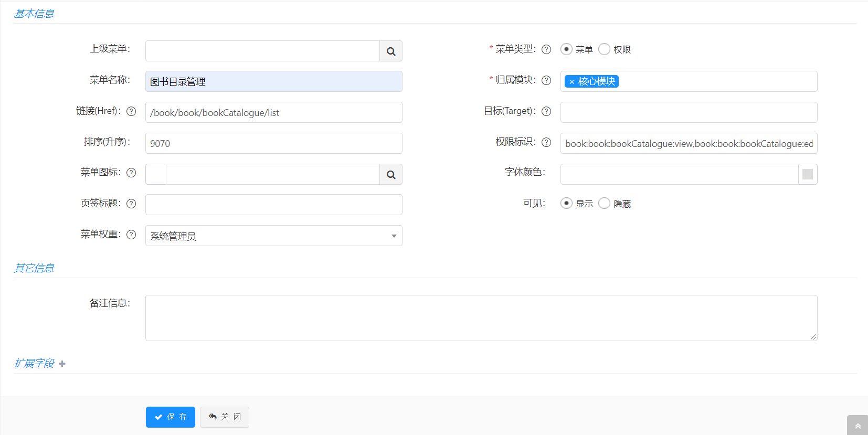Remove the 核心模块 tag with its x

click(571, 82)
